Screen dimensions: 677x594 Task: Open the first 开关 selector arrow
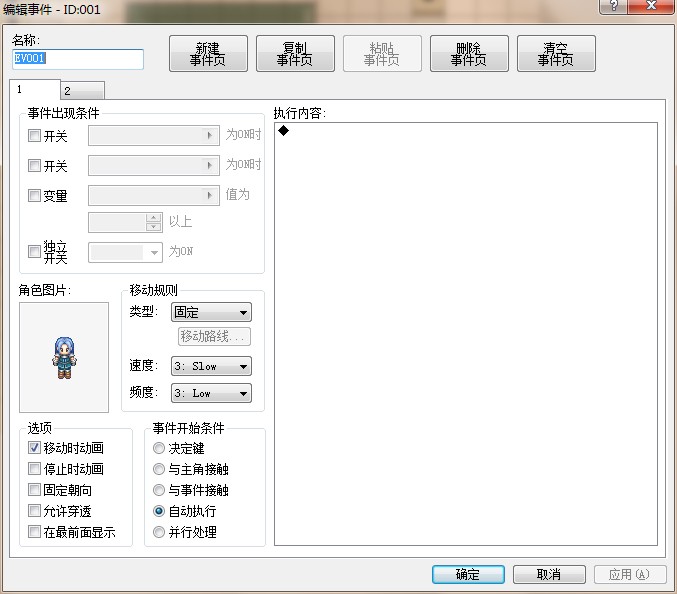tap(210, 136)
